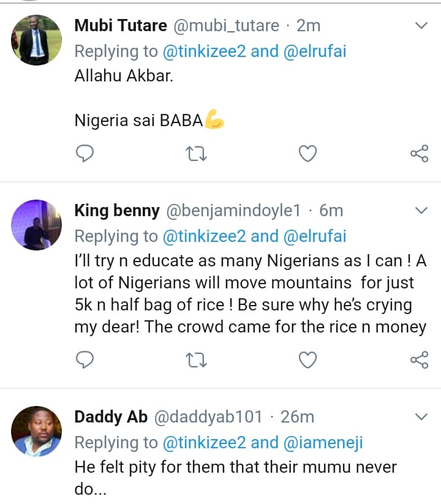This screenshot has width=441, height=504.
Task: Reply to King benny's tweet
Action: 85,359
